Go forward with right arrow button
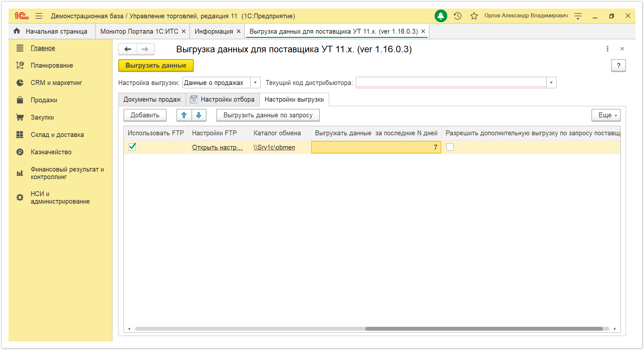This screenshot has height=350, width=644. [145, 49]
